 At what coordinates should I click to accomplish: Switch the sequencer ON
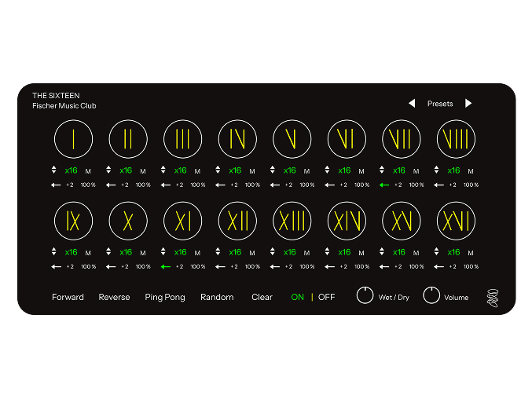coord(298,297)
